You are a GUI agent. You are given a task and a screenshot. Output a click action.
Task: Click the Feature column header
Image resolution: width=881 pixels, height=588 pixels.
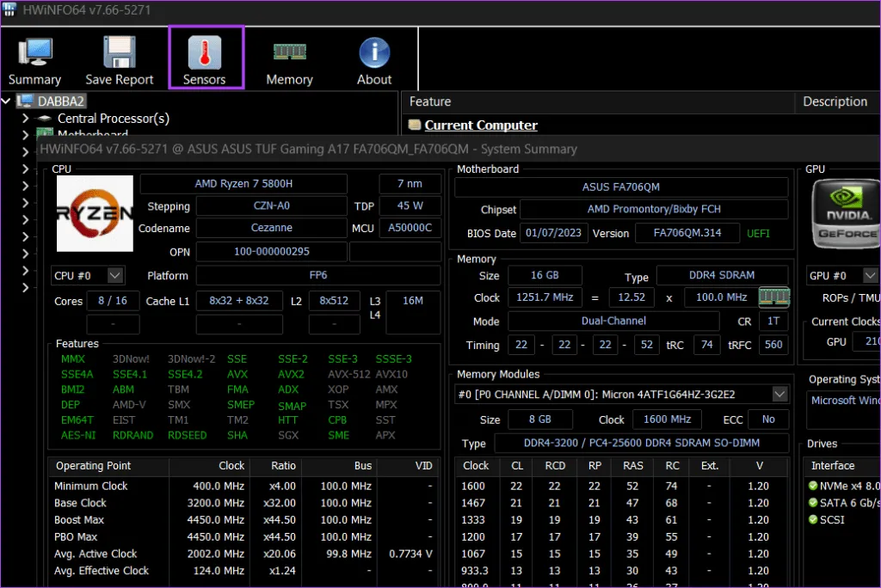pyautogui.click(x=430, y=101)
